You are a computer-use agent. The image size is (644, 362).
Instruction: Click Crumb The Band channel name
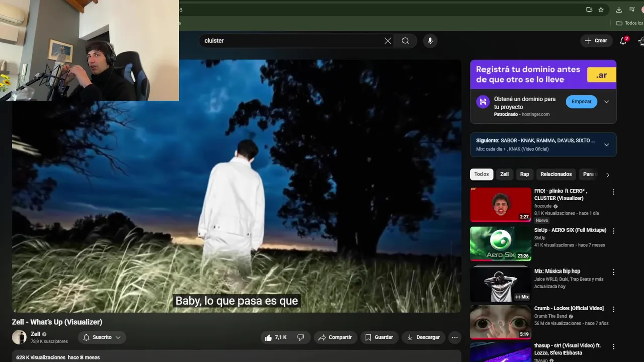pyautogui.click(x=550, y=316)
